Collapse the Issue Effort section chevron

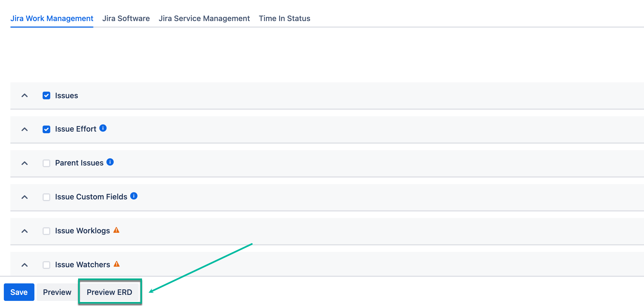[25, 129]
